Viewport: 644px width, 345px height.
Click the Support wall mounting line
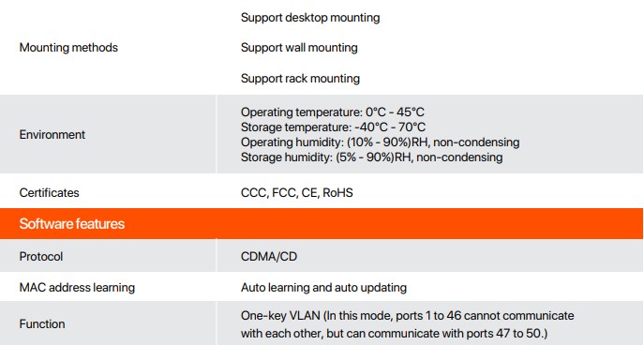299,48
